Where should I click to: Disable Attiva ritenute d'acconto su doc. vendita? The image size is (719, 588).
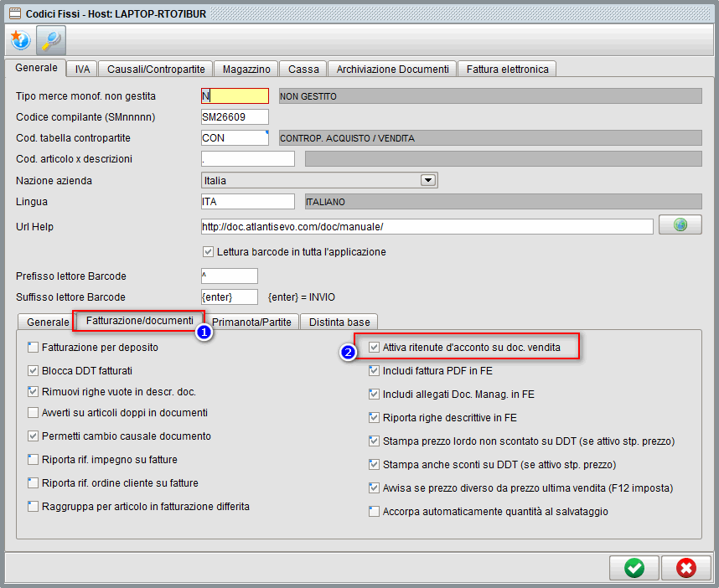click(x=375, y=347)
